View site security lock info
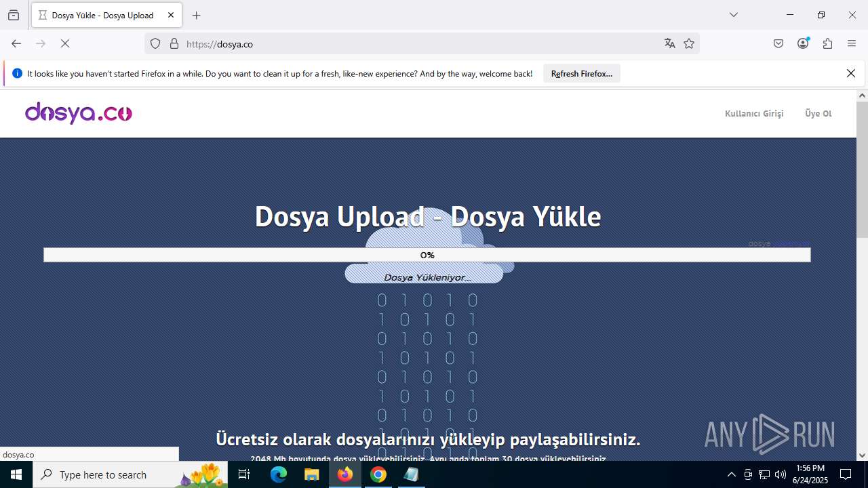Image resolution: width=868 pixels, height=488 pixels. (x=174, y=43)
